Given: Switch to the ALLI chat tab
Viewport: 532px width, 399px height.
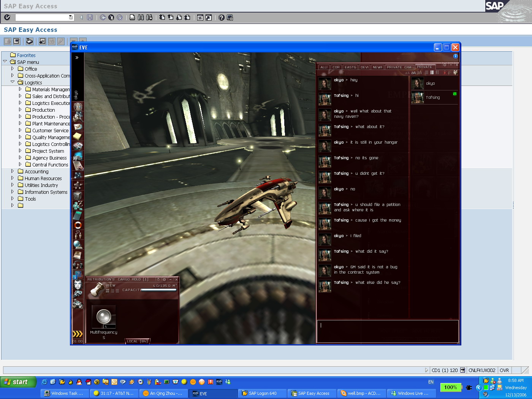Looking at the screenshot, I should click(324, 67).
